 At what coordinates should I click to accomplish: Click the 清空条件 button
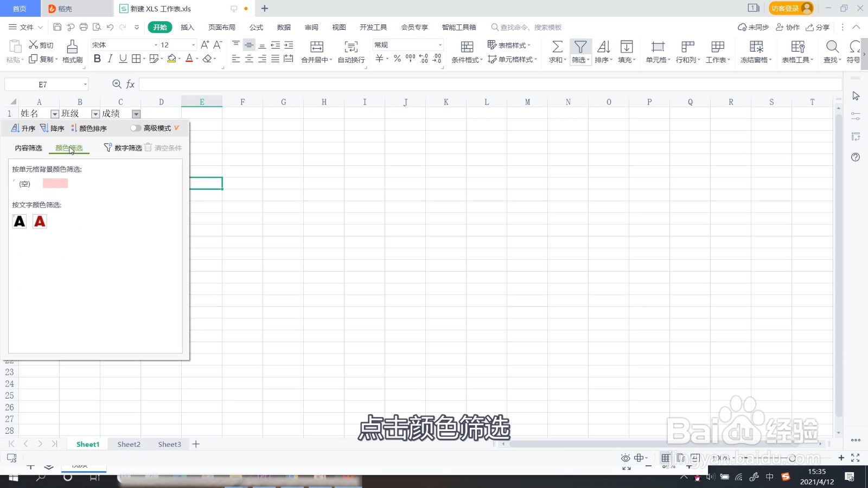coord(163,147)
